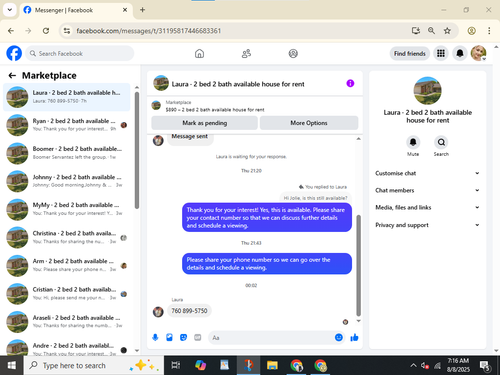Click Mark as pending button
Image resolution: width=500 pixels, height=375 pixels.
[x=204, y=123]
